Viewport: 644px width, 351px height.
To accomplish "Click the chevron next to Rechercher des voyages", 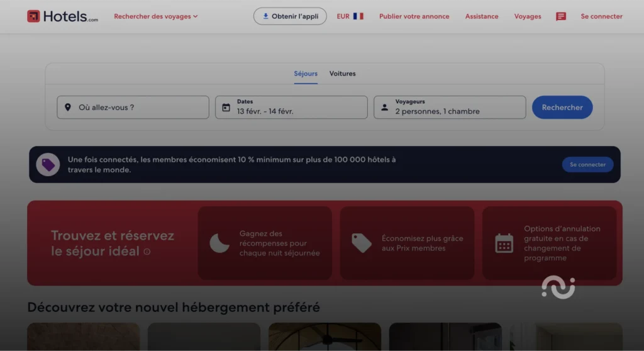I will 195,16.
